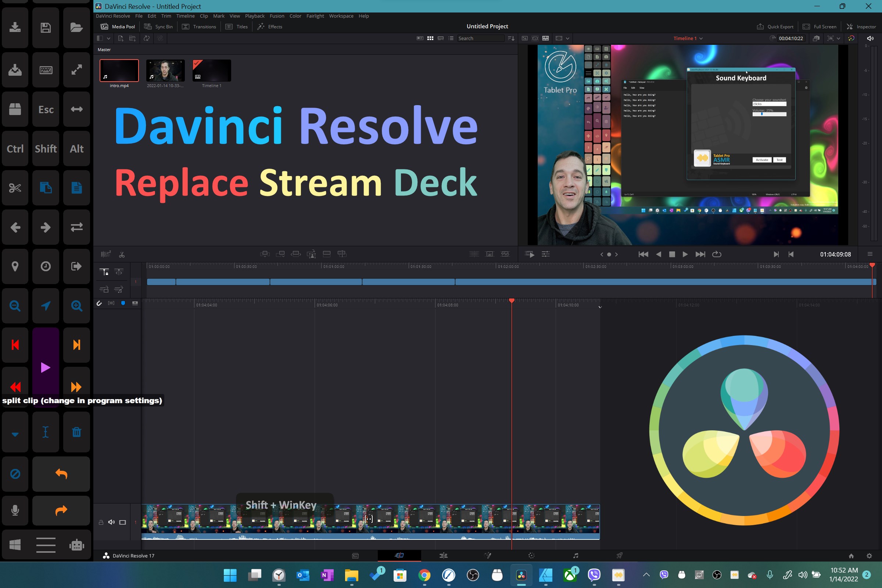Viewport: 882px width, 588px height.
Task: Open the media pool sort dropdown
Action: (x=511, y=38)
